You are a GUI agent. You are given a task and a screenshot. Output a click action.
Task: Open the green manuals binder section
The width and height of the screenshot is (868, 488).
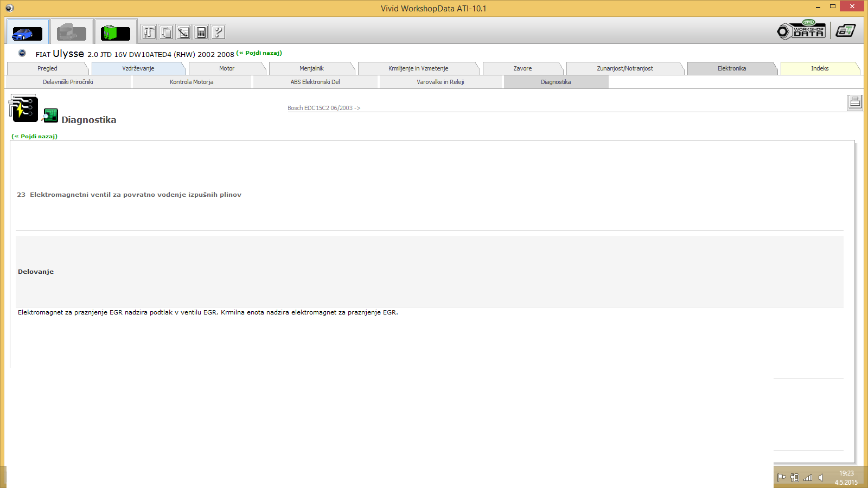[116, 32]
